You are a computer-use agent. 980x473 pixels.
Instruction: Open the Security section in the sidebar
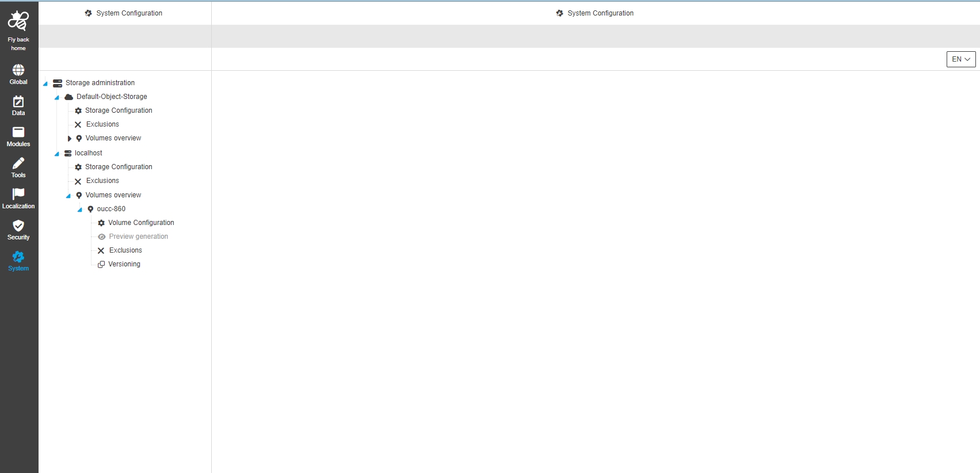[18, 230]
